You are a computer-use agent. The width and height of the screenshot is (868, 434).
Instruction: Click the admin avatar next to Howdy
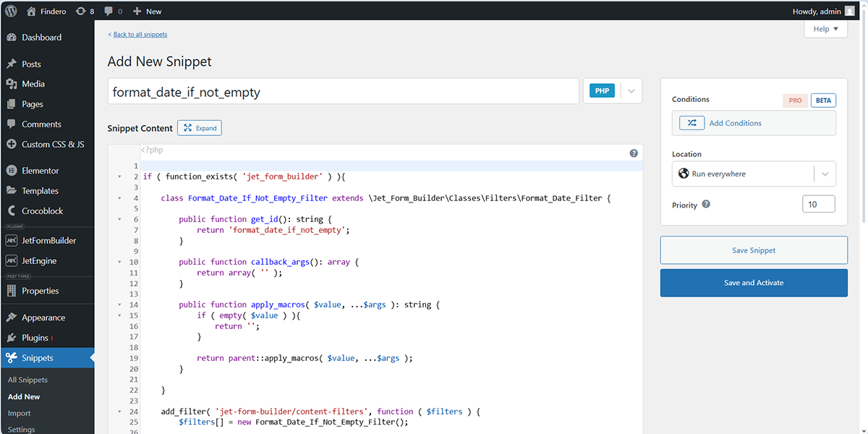pos(849,11)
